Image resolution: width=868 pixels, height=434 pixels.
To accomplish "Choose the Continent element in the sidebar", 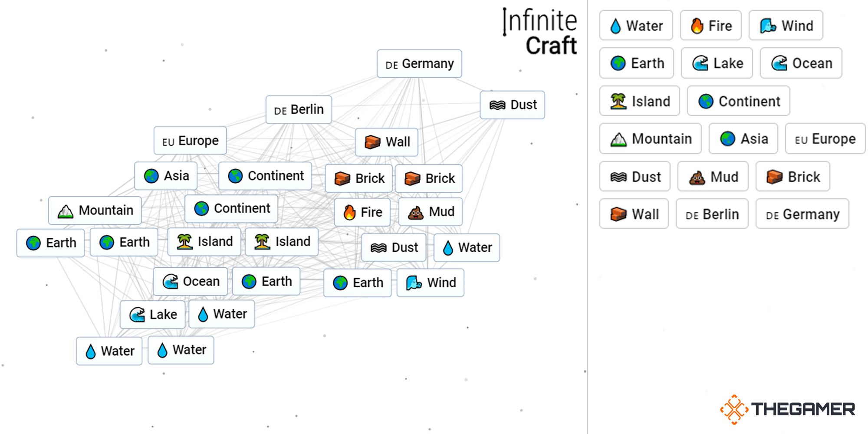I will tap(738, 101).
